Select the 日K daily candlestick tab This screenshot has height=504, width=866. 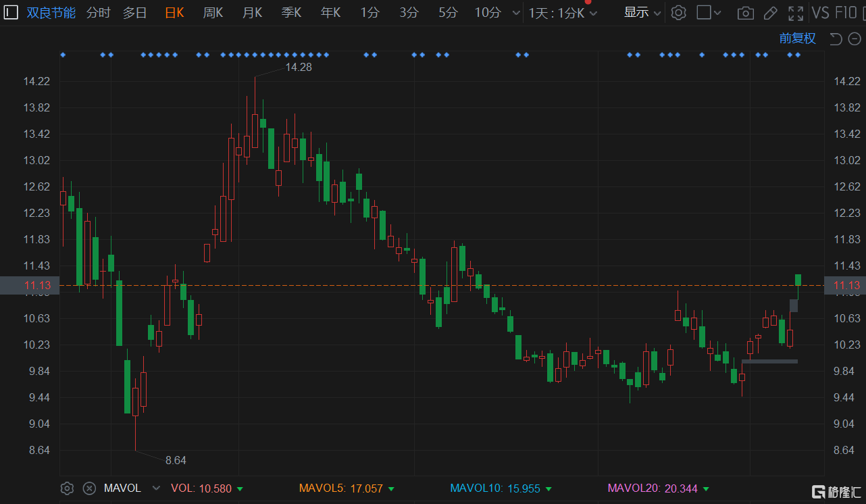pos(174,12)
